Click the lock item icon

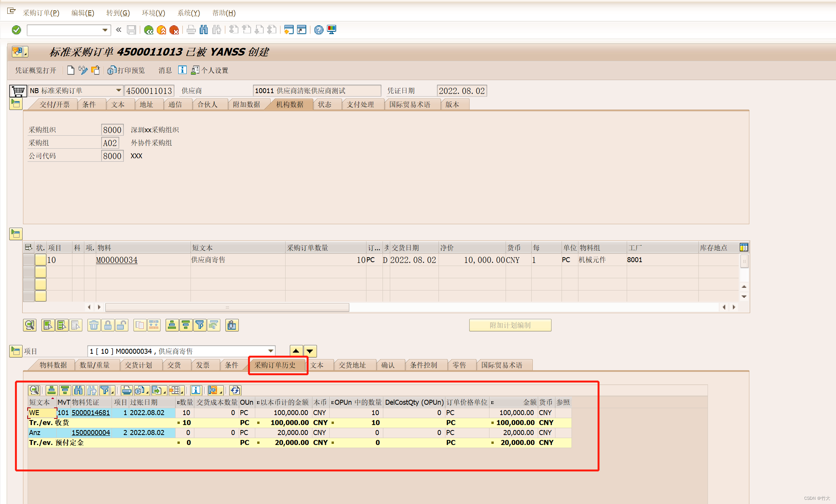pyautogui.click(x=108, y=325)
